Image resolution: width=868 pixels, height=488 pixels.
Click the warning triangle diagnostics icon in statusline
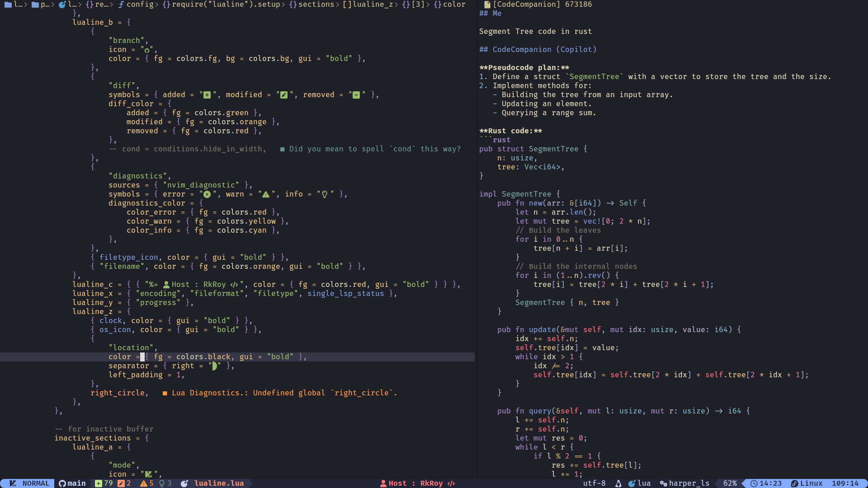tap(144, 483)
